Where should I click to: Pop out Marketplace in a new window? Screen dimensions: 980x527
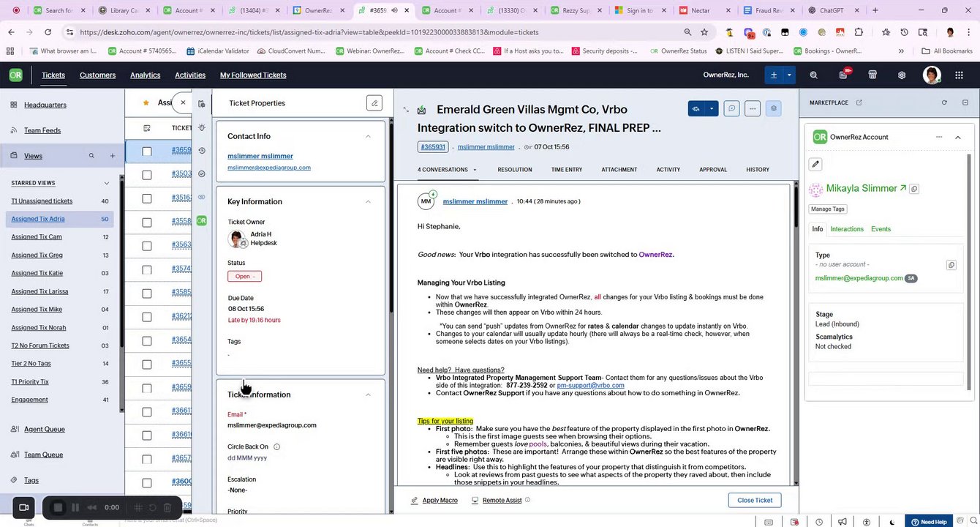859,102
